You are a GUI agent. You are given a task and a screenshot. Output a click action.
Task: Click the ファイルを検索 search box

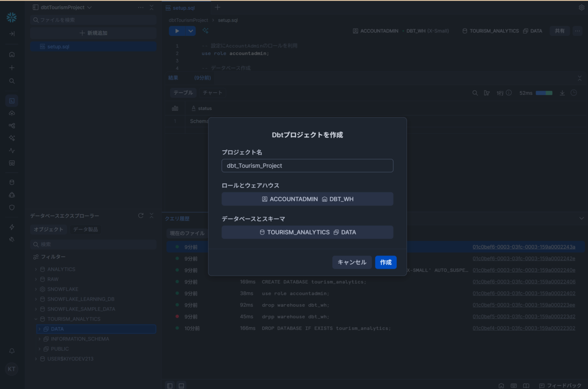[93, 20]
